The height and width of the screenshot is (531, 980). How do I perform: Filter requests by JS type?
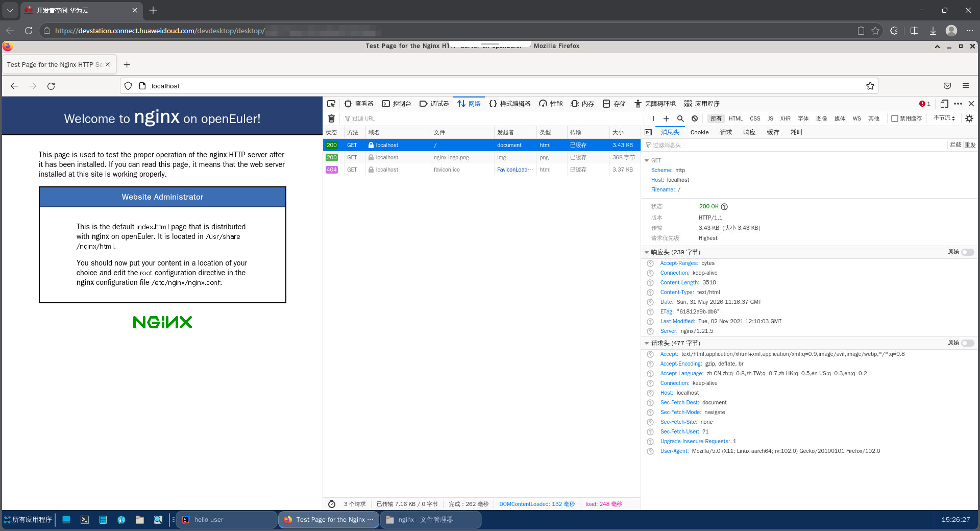pos(770,118)
